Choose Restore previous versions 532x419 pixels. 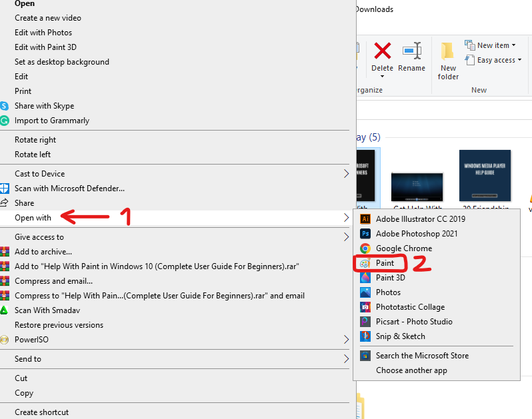[x=59, y=325]
